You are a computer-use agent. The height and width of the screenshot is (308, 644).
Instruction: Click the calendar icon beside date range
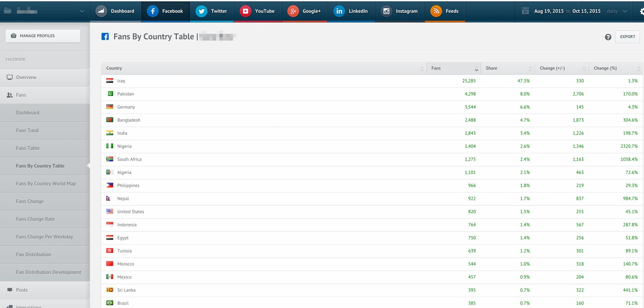[525, 11]
